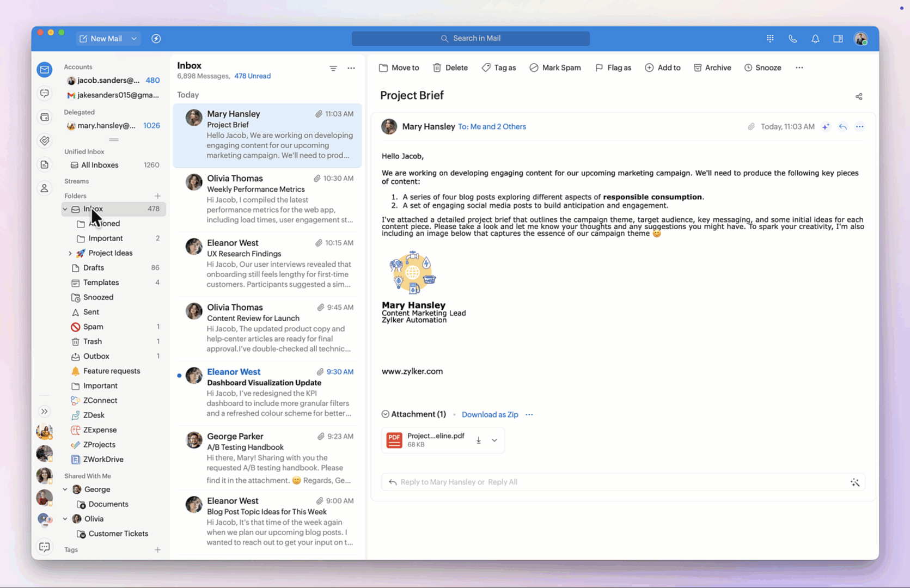The width and height of the screenshot is (910, 588).
Task: Open the Customer Tickets shared folder
Action: tap(114, 534)
